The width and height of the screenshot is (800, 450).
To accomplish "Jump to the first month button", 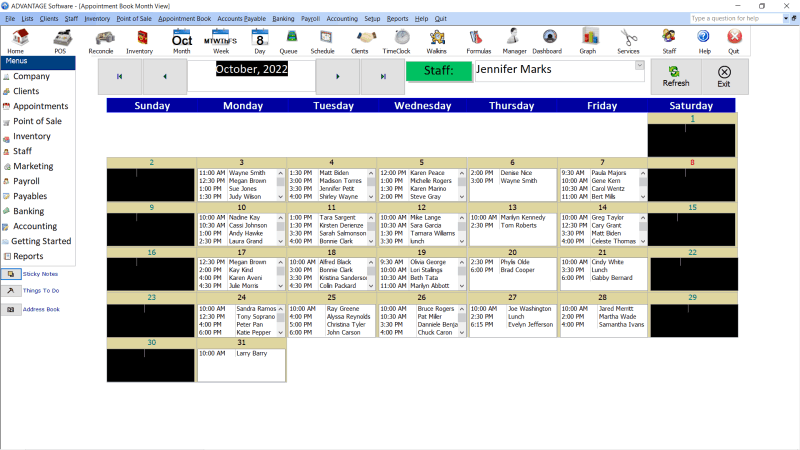I will coord(120,76).
